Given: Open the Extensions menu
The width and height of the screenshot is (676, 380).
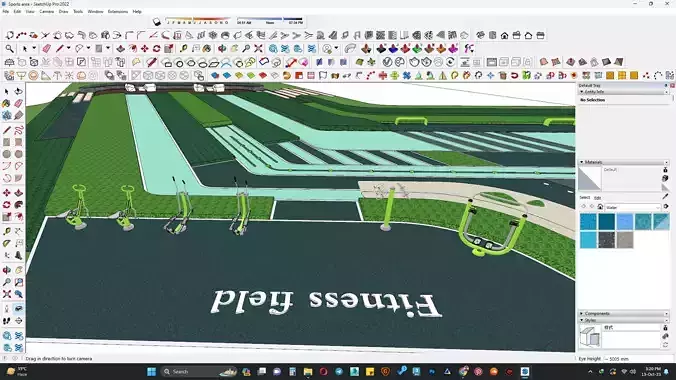Looking at the screenshot, I should pyautogui.click(x=118, y=12).
